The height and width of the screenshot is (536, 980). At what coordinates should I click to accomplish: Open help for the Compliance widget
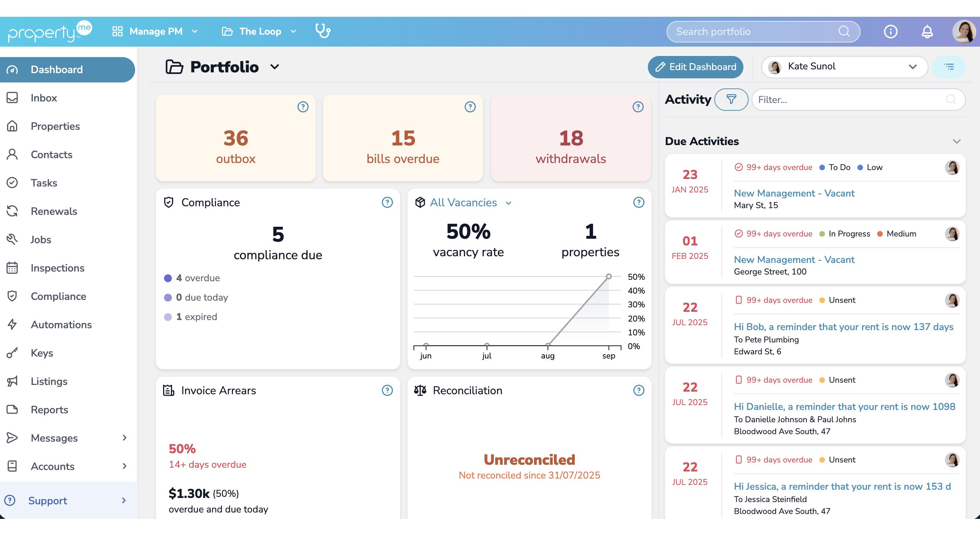point(387,202)
